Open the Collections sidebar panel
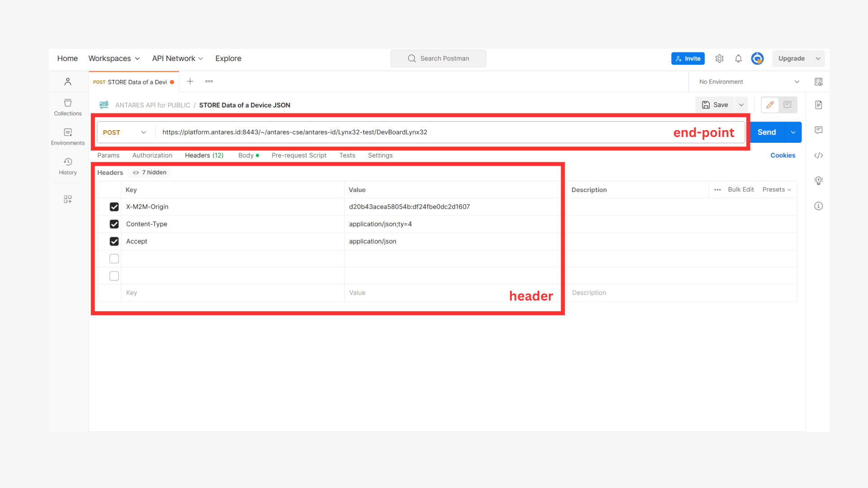The image size is (868, 488). [x=68, y=108]
